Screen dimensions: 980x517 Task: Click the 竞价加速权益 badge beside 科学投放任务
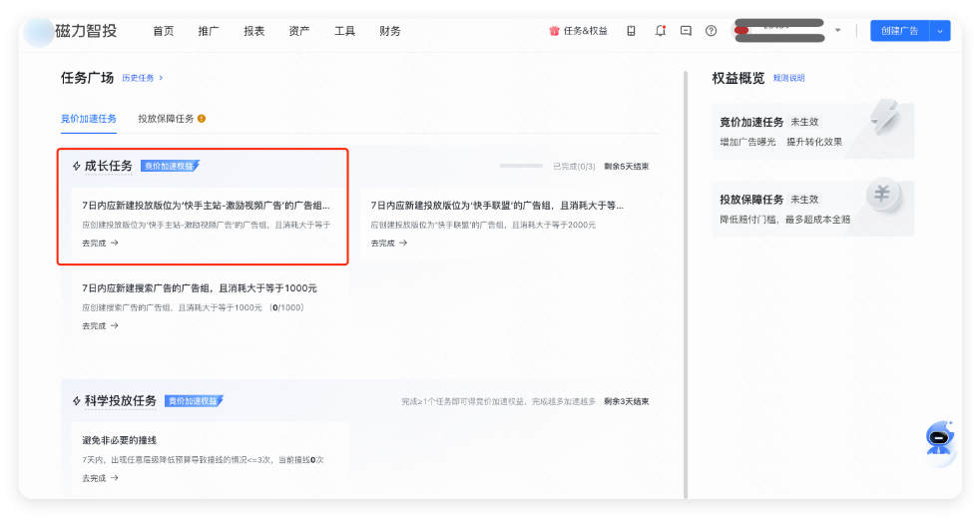click(x=194, y=400)
